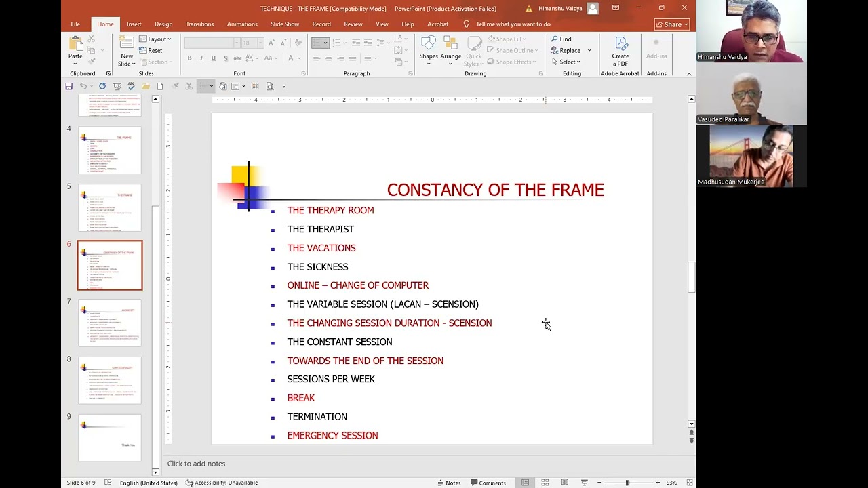Click the print preview icon in quick access toolbar
Screen dimensions: 868x488
click(x=270, y=86)
